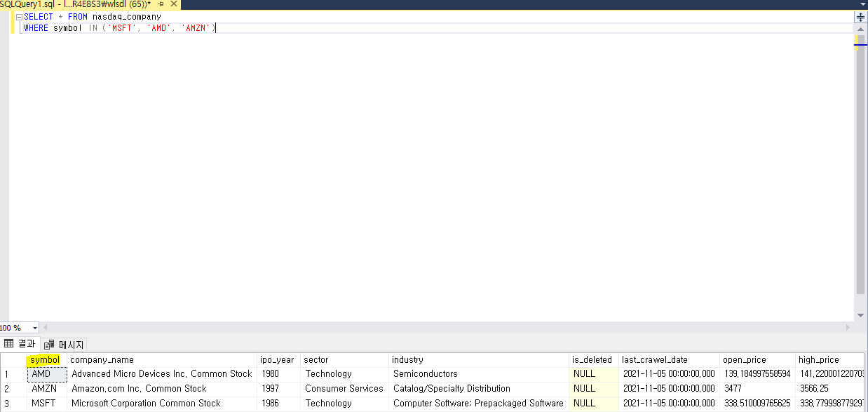Click the NULL is_deleted cell for AMD
This screenshot has width=868, height=412.
tap(593, 374)
